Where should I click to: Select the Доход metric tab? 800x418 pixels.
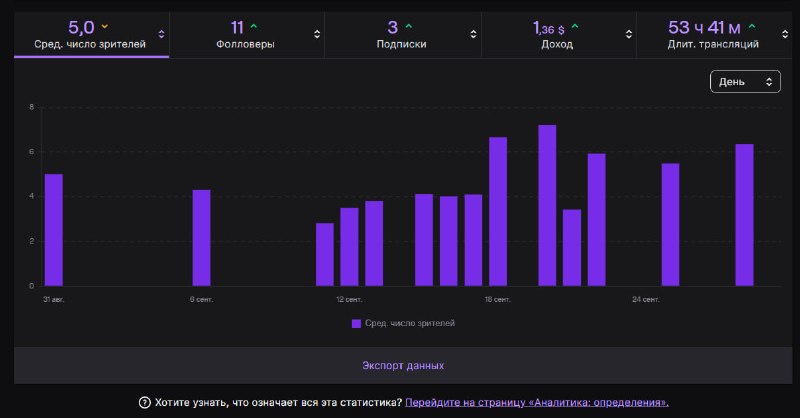click(x=558, y=35)
